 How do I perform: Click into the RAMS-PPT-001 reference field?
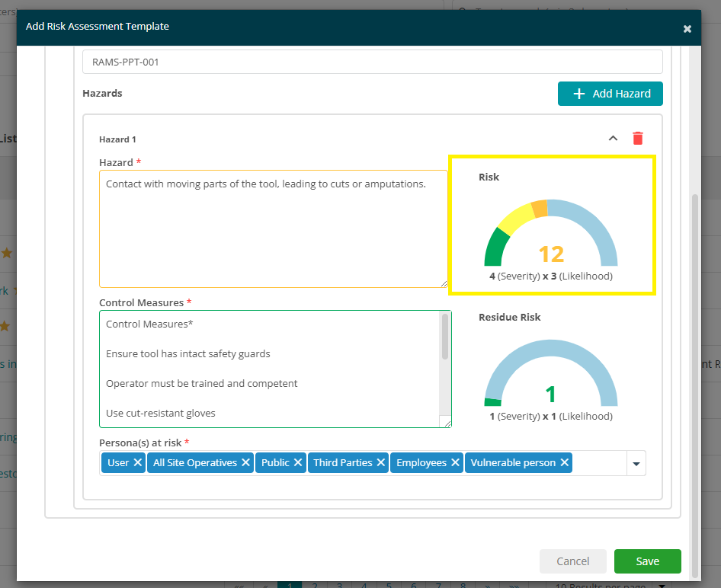[x=373, y=62]
